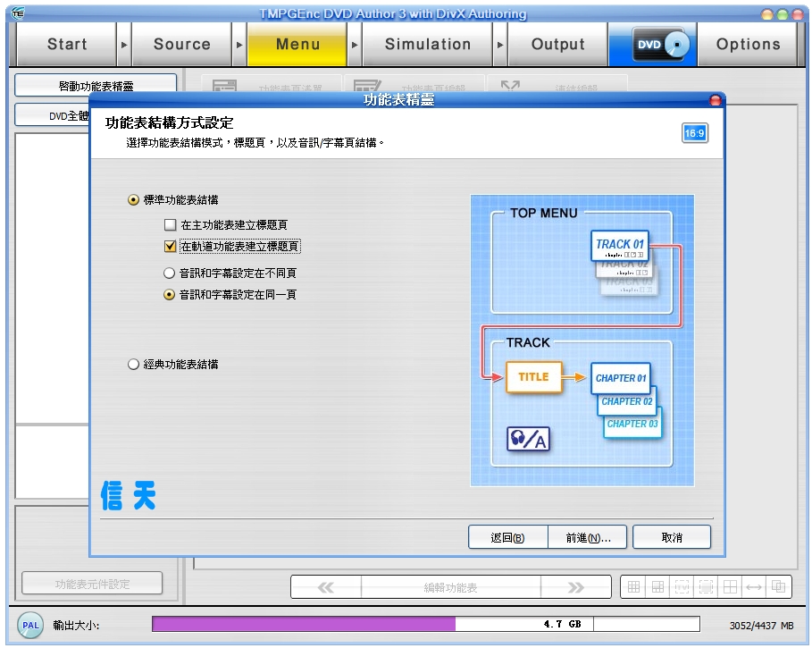Click the overlapping squares icon at bottom right
Viewport: 812px width, 648px height.
click(779, 587)
